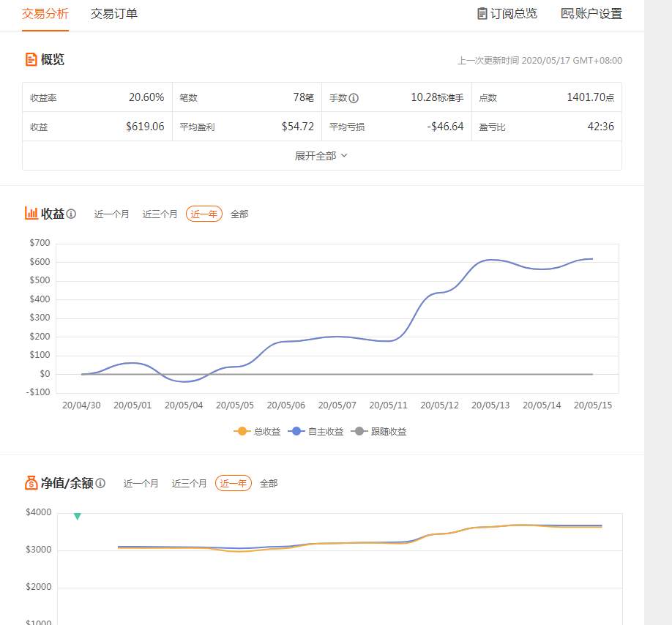The height and width of the screenshot is (625, 672).
Task: Open 账户设置 link
Action: (591, 14)
